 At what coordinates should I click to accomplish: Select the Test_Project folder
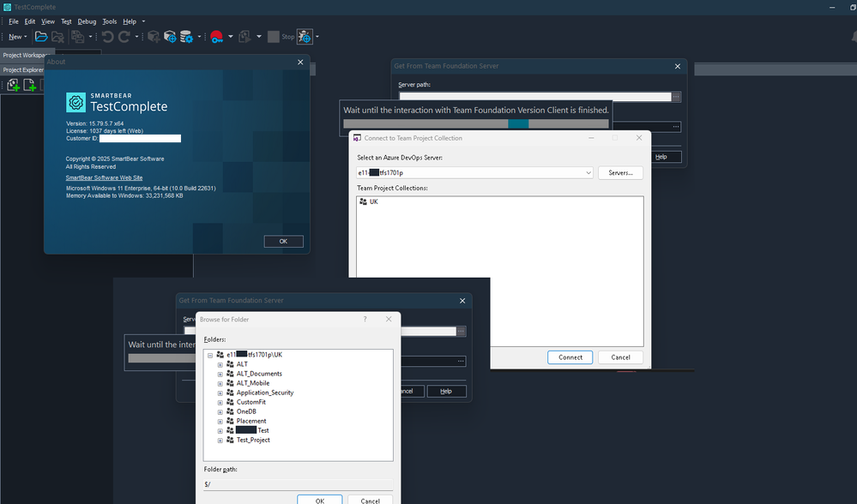[253, 440]
